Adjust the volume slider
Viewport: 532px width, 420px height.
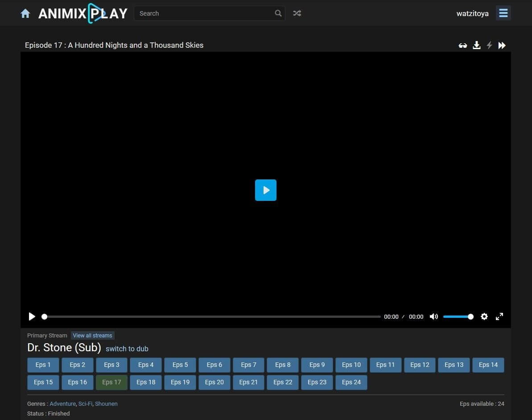click(458, 316)
